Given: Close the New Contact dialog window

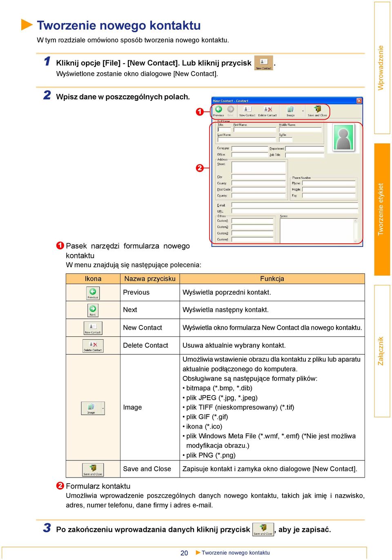Looking at the screenshot, I should coord(359,101).
